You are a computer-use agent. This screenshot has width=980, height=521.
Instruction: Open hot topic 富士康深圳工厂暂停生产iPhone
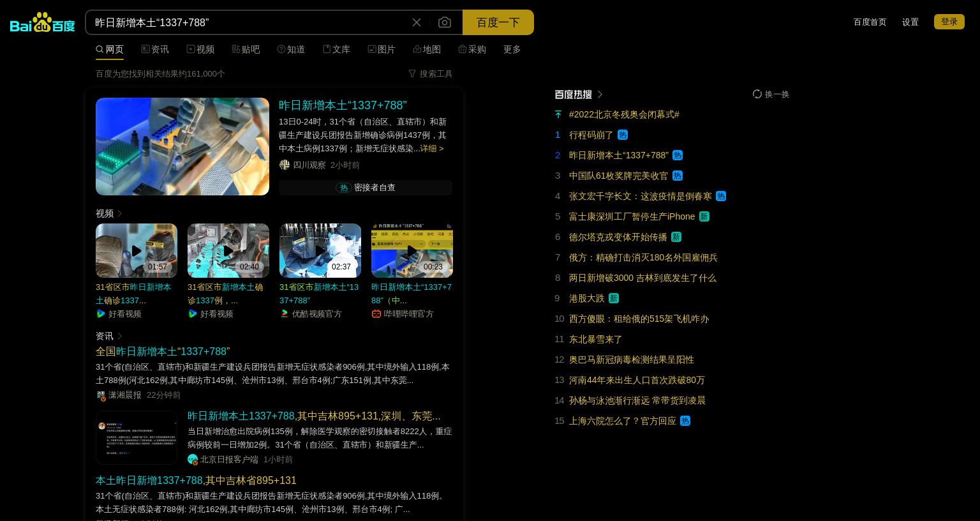tap(632, 216)
